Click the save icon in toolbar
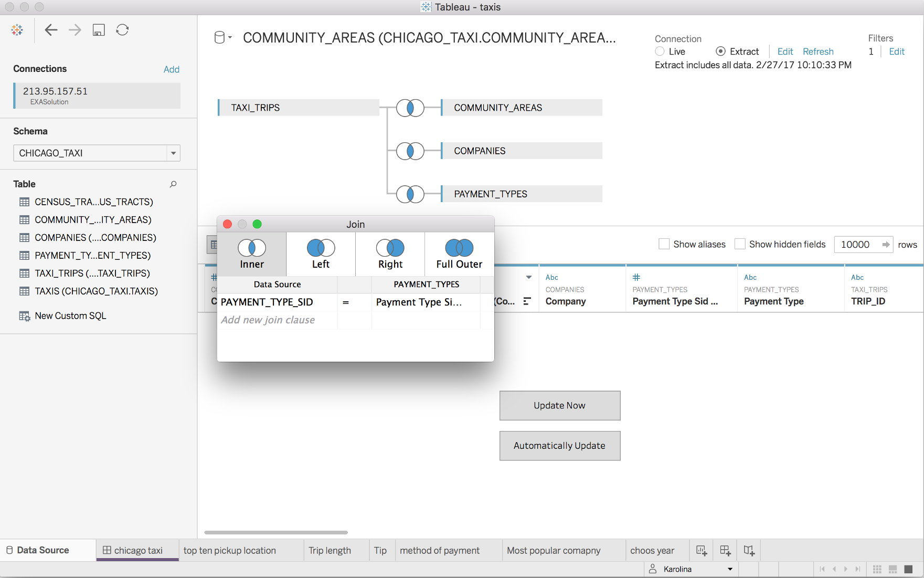Screen dimensions: 924x578 tap(99, 30)
